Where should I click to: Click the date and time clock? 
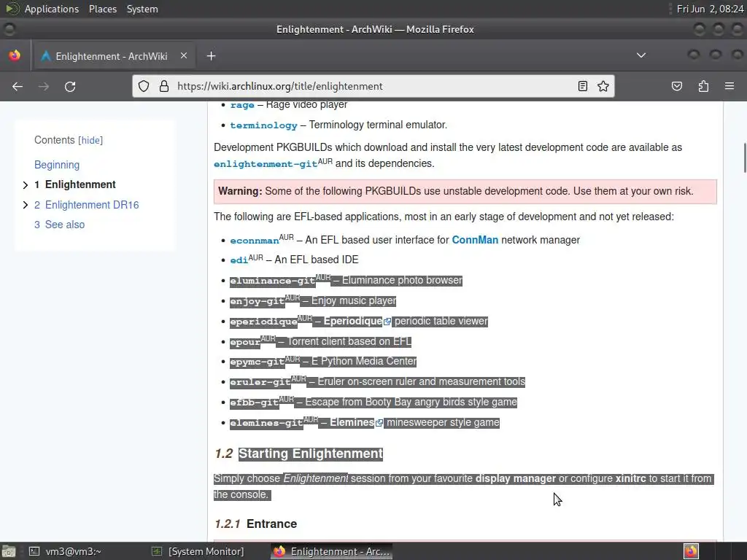[710, 9]
